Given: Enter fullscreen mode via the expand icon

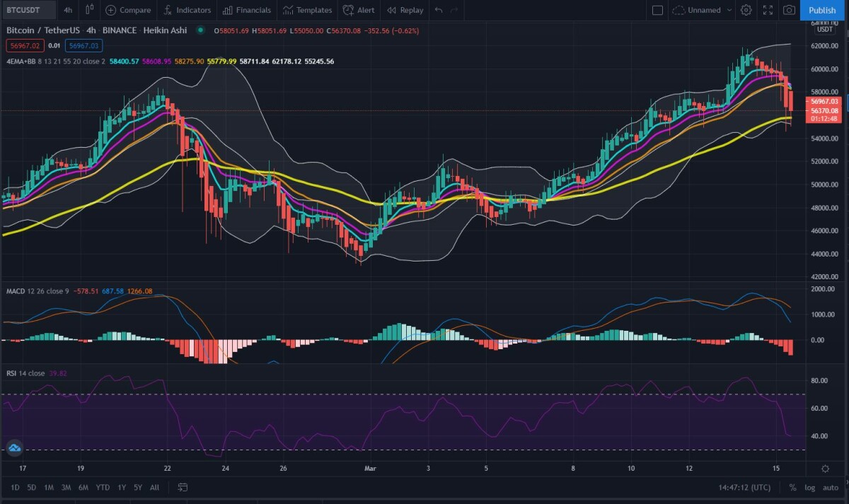Looking at the screenshot, I should click(767, 10).
